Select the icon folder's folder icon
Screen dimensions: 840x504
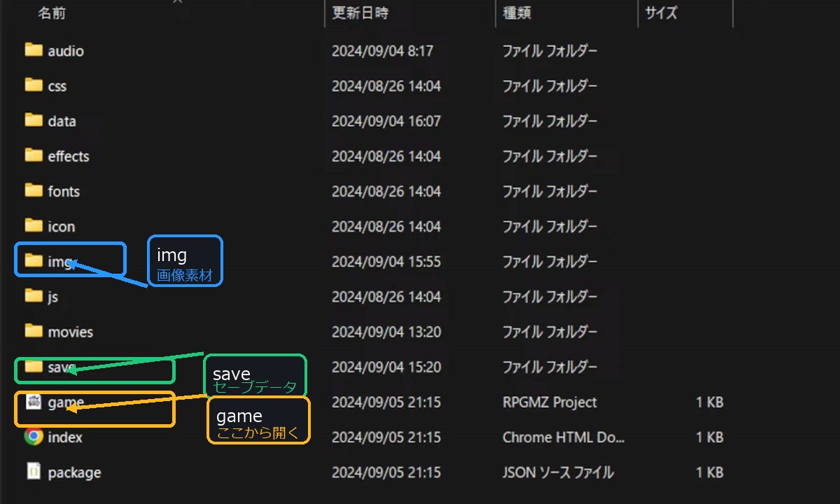34,225
